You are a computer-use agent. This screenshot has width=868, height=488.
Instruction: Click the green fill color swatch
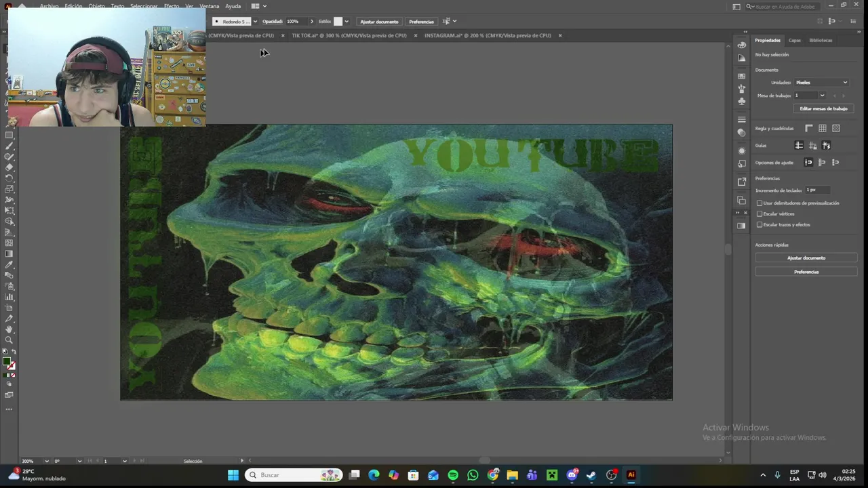7,362
